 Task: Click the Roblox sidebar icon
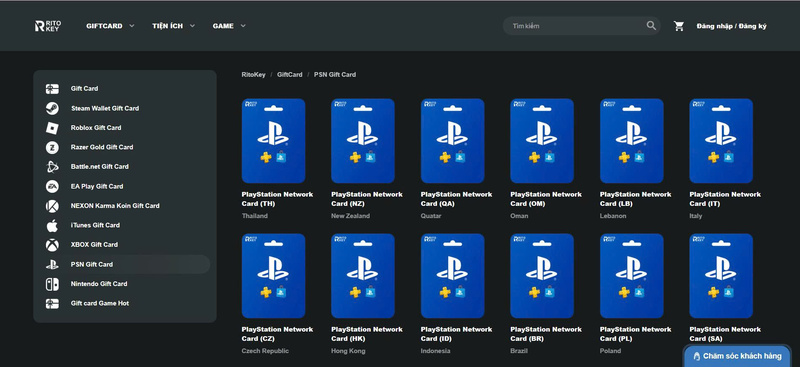(52, 128)
